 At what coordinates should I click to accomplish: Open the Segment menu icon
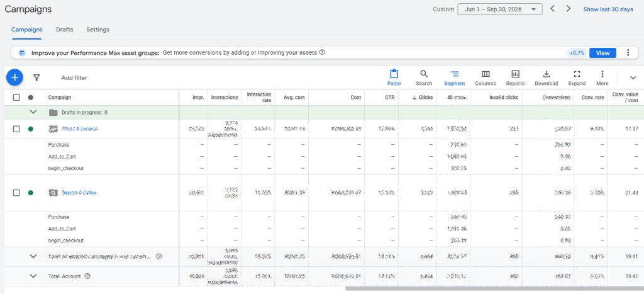(454, 77)
